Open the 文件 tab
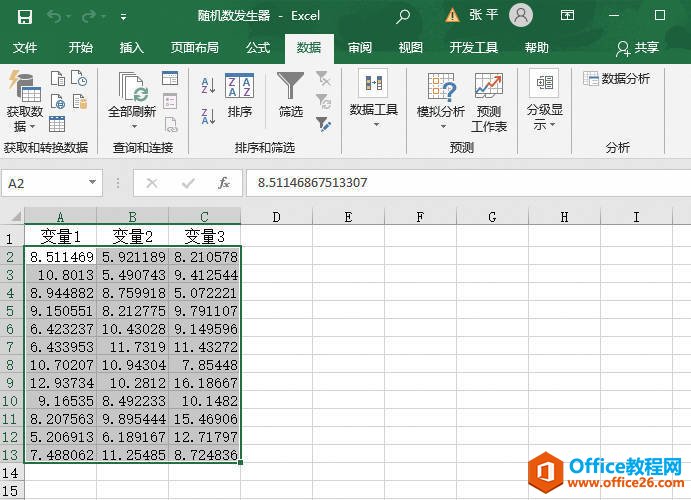 tap(25, 48)
